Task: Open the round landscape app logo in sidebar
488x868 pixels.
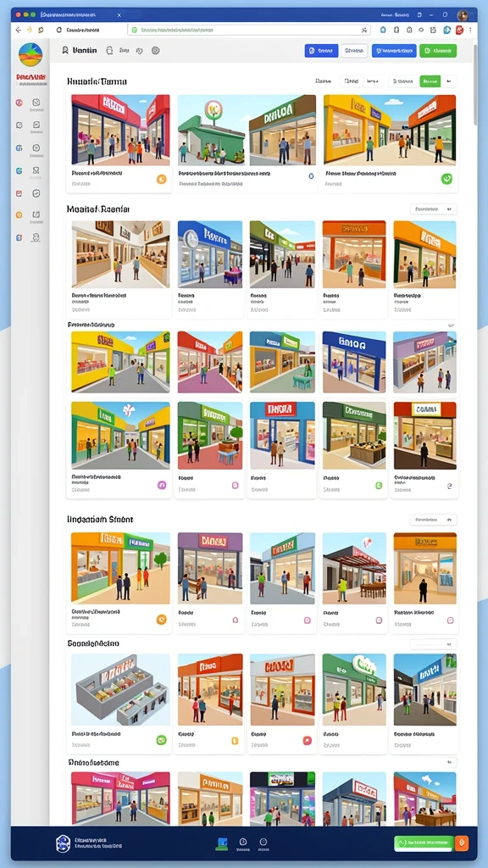Action: [30, 55]
